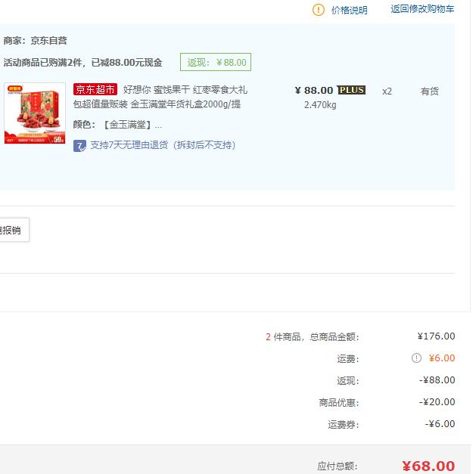This screenshot has width=476, height=474.
Task: Click the 商家:京东自营 merchant label
Action: click(x=36, y=41)
